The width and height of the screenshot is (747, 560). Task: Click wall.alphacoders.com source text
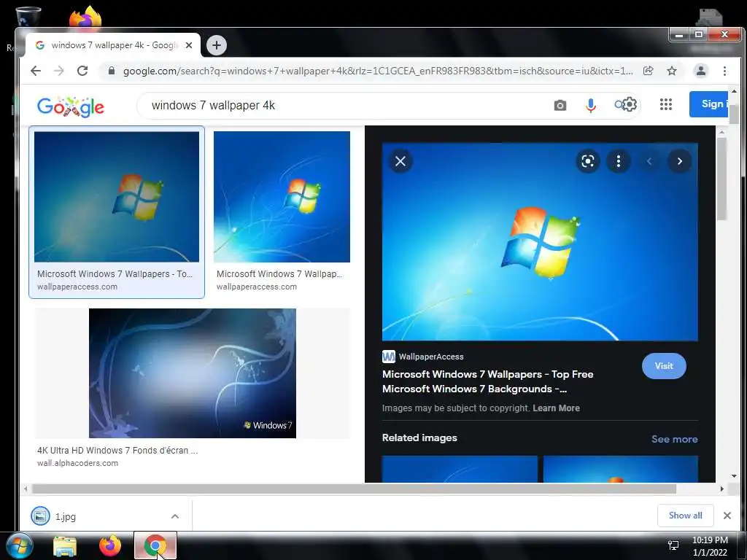point(77,463)
